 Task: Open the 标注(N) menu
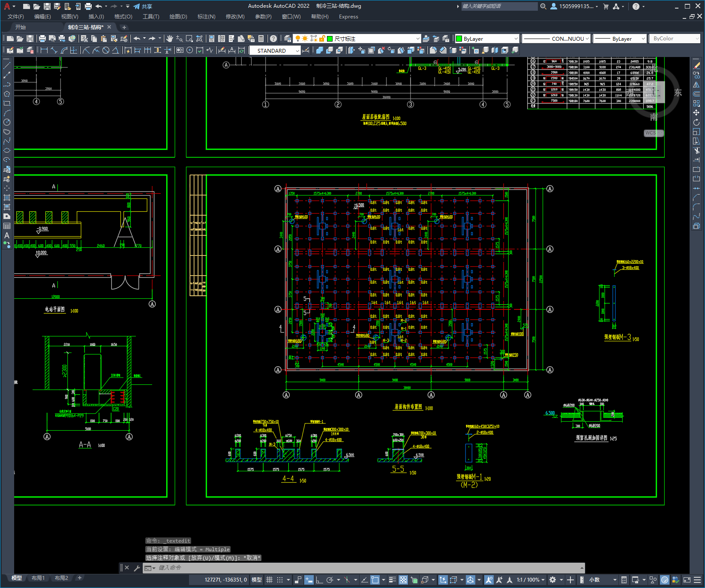(206, 17)
